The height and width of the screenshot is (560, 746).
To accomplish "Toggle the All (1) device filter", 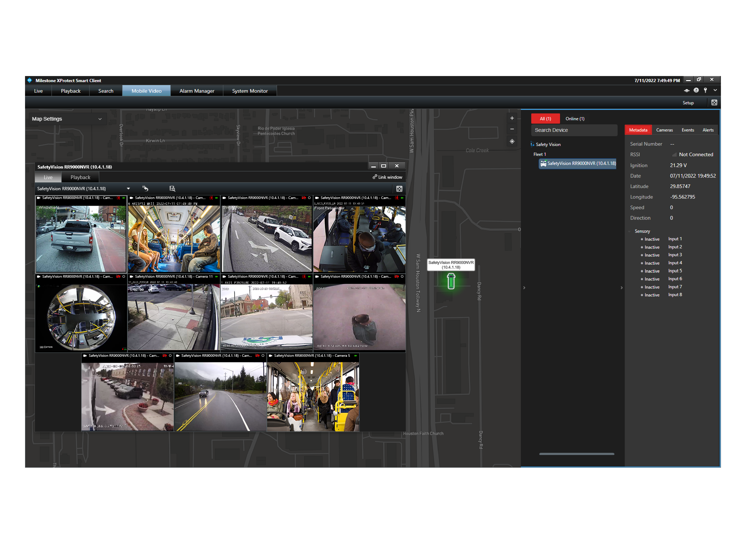I will (545, 119).
